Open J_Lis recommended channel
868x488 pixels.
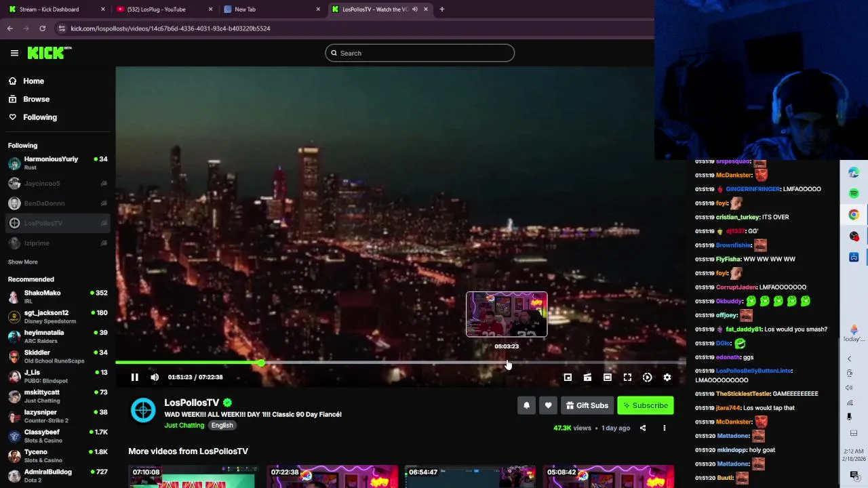coord(58,376)
